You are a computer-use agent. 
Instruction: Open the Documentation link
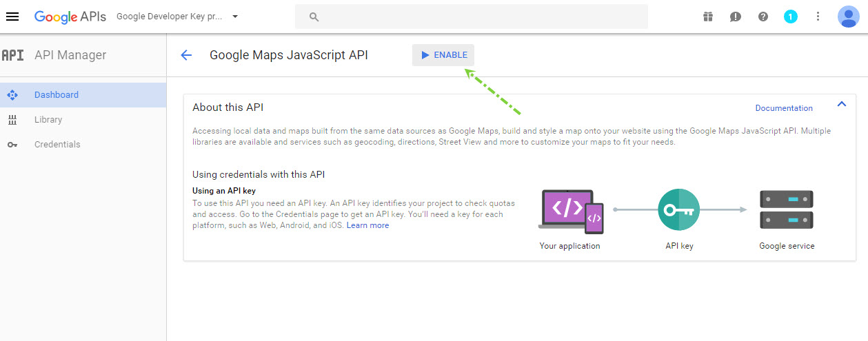point(784,108)
